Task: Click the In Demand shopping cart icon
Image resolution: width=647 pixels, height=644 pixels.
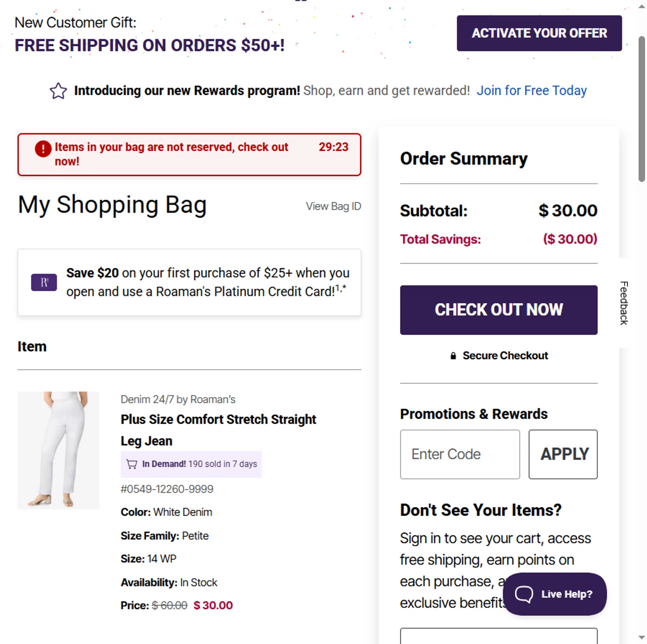Action: pyautogui.click(x=132, y=464)
